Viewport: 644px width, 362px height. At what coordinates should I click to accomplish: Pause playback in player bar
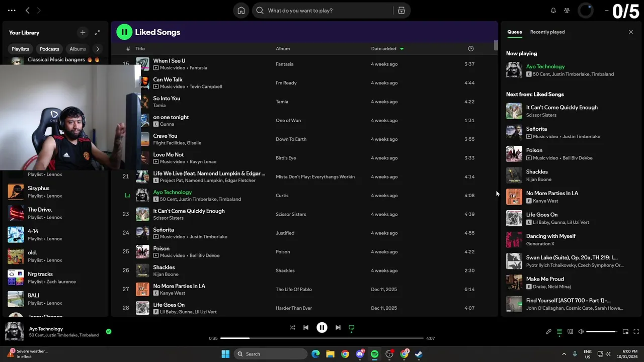tap(322, 327)
